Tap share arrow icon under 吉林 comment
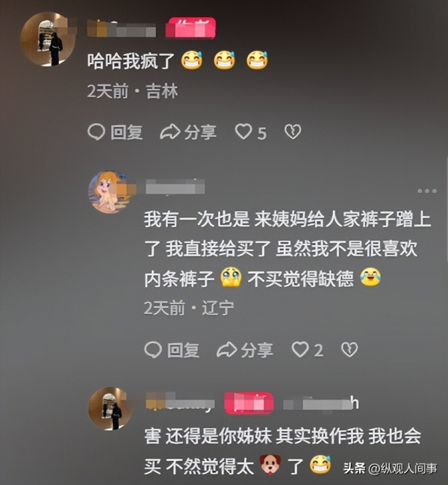Image resolution: width=448 pixels, height=485 pixels. pyautogui.click(x=170, y=132)
